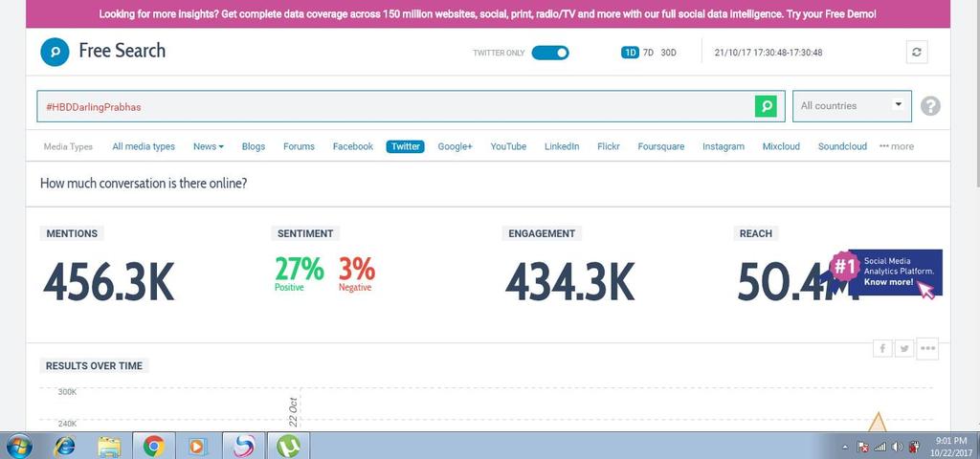This screenshot has height=459, width=980.
Task: Click the network signal tray icon
Action: tap(880, 447)
